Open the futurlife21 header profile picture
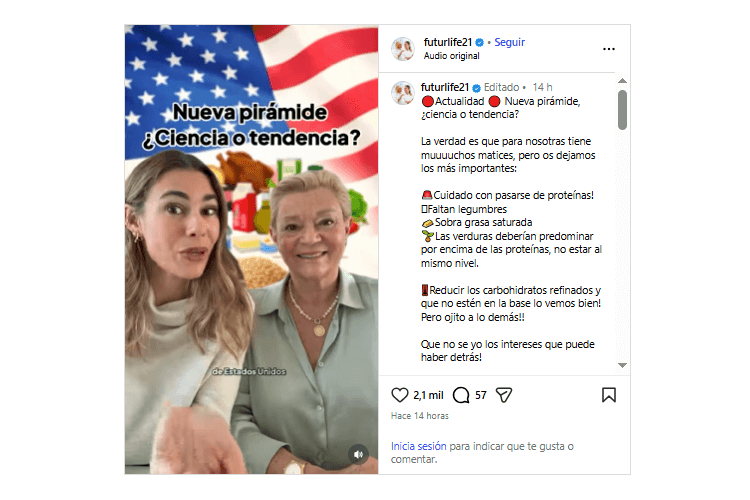Image resolution: width=750 pixels, height=500 pixels. 403,49
